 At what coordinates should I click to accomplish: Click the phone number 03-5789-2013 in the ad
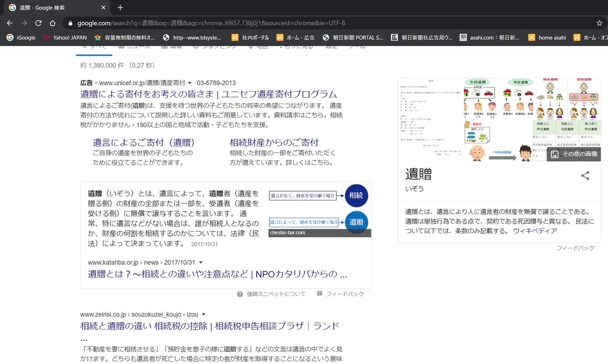coord(216,83)
